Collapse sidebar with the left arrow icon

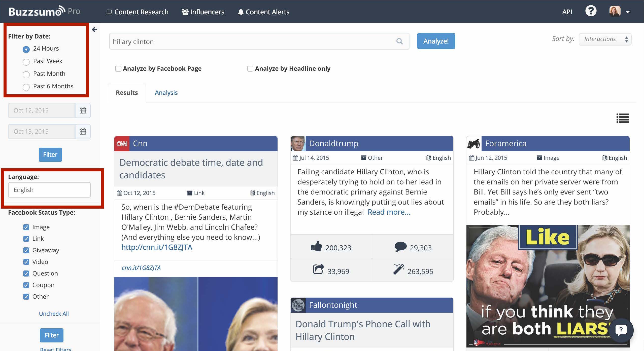(94, 30)
